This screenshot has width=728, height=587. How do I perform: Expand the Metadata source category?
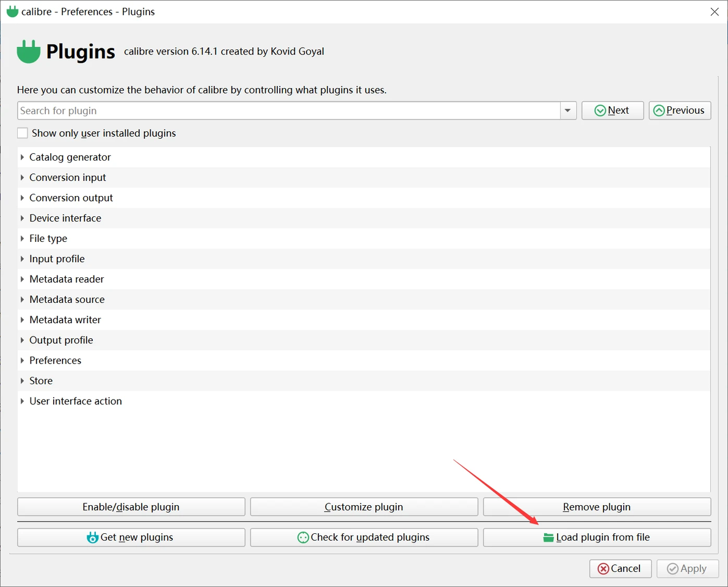point(22,299)
